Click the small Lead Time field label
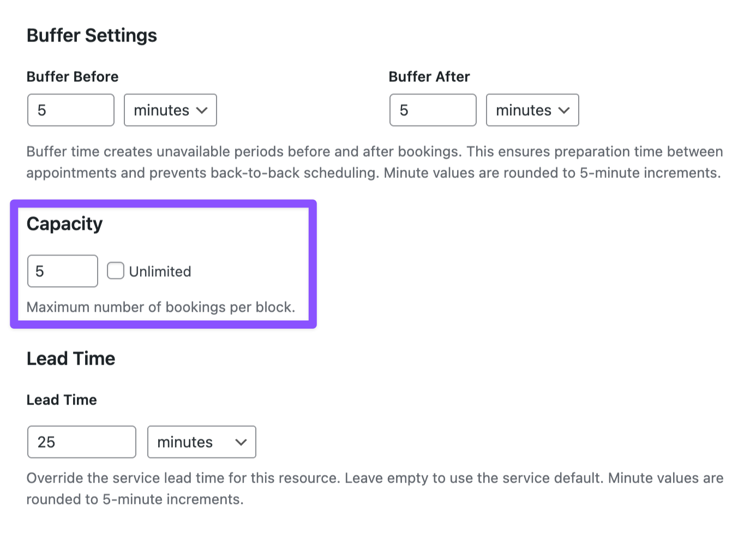756x535 pixels. pyautogui.click(x=62, y=400)
